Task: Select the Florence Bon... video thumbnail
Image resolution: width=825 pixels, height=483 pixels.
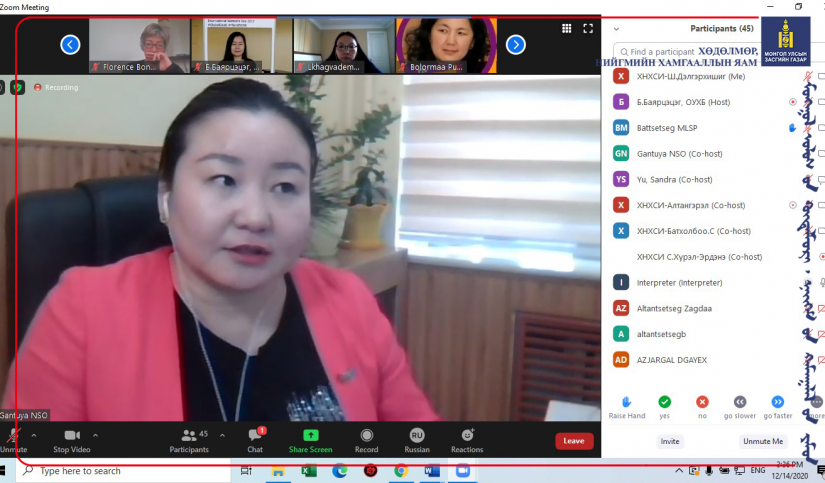Action: (x=139, y=46)
